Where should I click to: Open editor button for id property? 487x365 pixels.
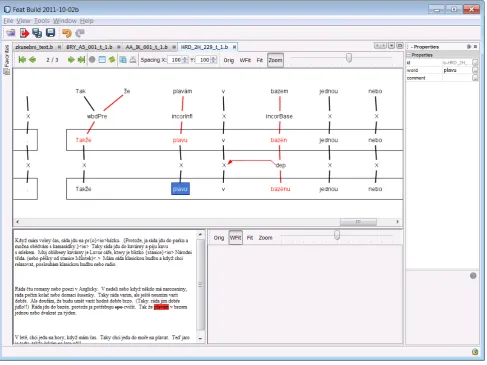(475, 62)
